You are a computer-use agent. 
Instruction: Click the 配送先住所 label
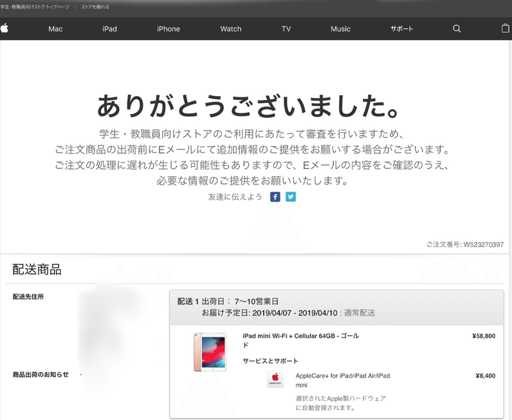click(28, 296)
